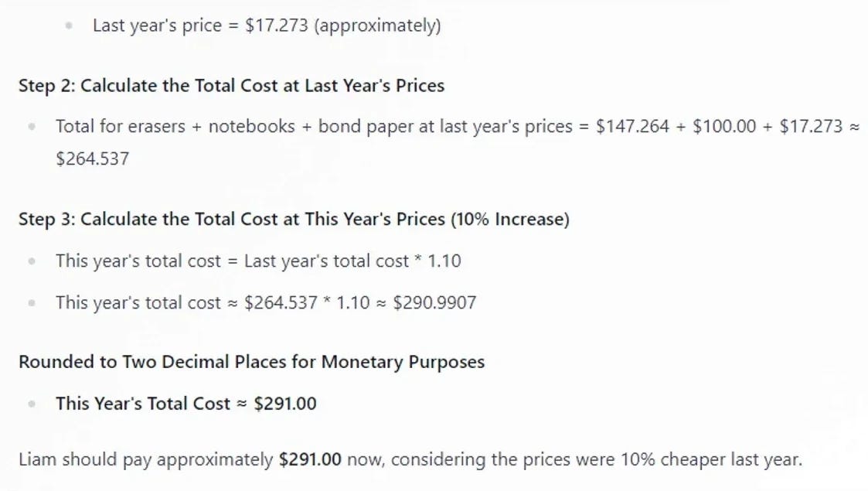This screenshot has width=868, height=491.
Task: Click the bullet dot before 'Total for erasers'
Action: (x=32, y=127)
